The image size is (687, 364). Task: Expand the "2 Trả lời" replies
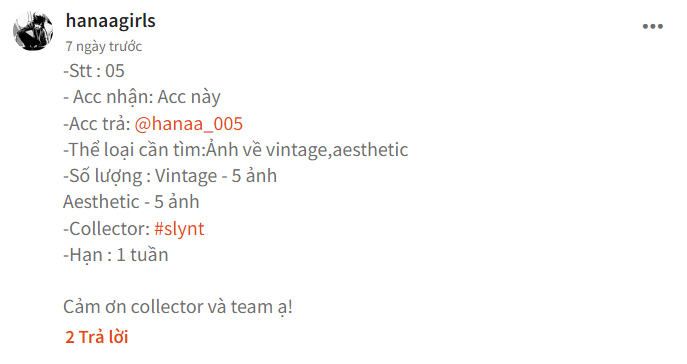[x=96, y=337]
